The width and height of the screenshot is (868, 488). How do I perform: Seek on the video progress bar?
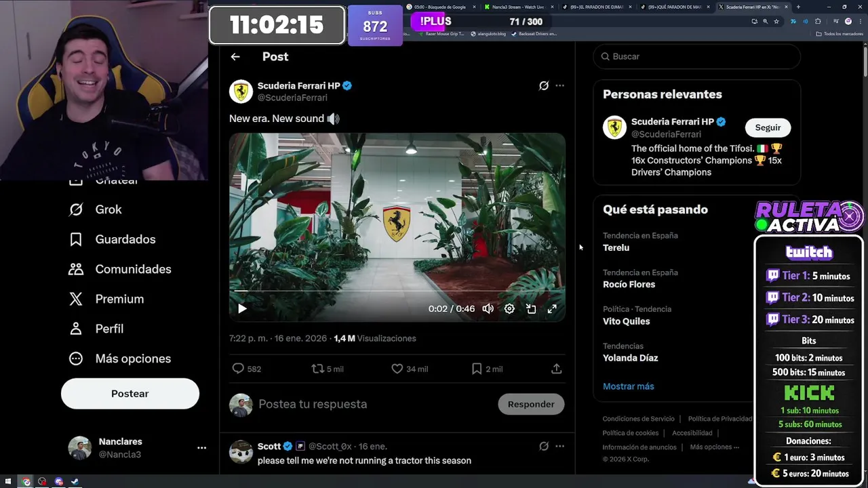(397, 291)
